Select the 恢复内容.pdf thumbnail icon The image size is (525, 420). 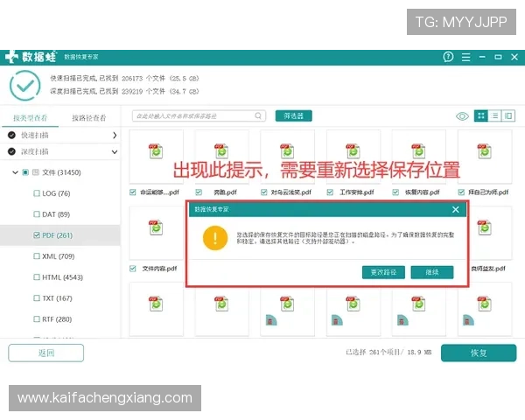pos(418,151)
